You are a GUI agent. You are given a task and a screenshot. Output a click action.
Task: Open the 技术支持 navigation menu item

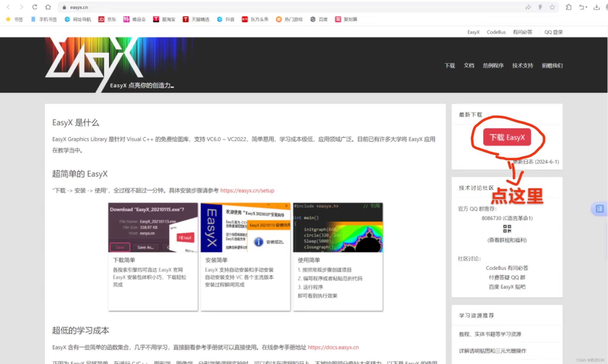click(x=523, y=65)
